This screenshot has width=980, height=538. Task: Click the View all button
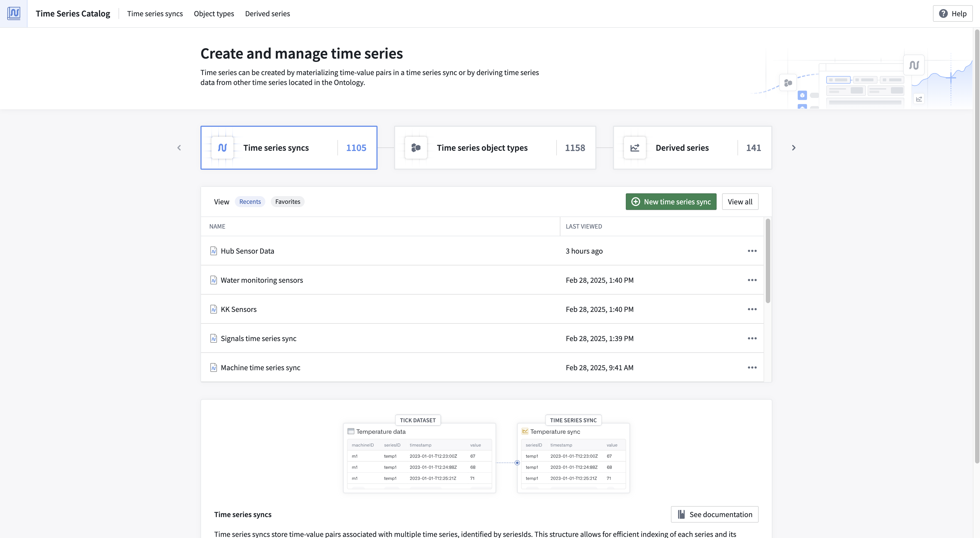740,202
